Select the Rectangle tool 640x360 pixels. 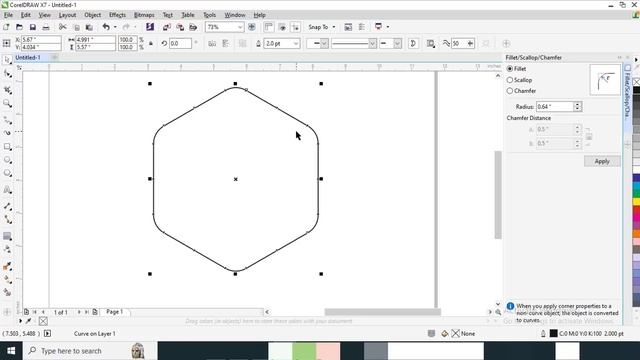[x=7, y=147]
